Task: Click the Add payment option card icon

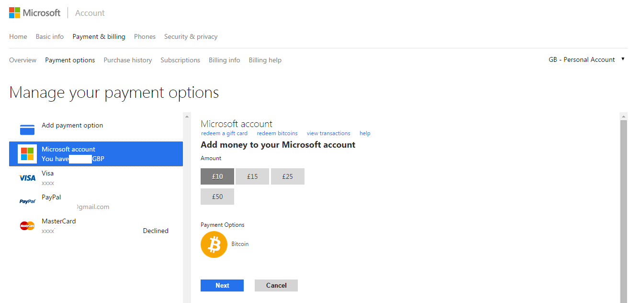Action: click(27, 129)
